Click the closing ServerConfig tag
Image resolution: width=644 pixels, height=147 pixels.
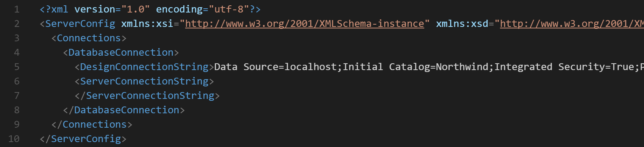coord(83,139)
